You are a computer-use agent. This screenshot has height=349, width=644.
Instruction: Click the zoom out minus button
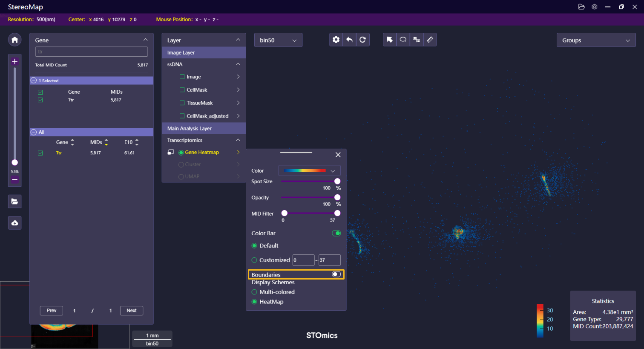pos(14,179)
